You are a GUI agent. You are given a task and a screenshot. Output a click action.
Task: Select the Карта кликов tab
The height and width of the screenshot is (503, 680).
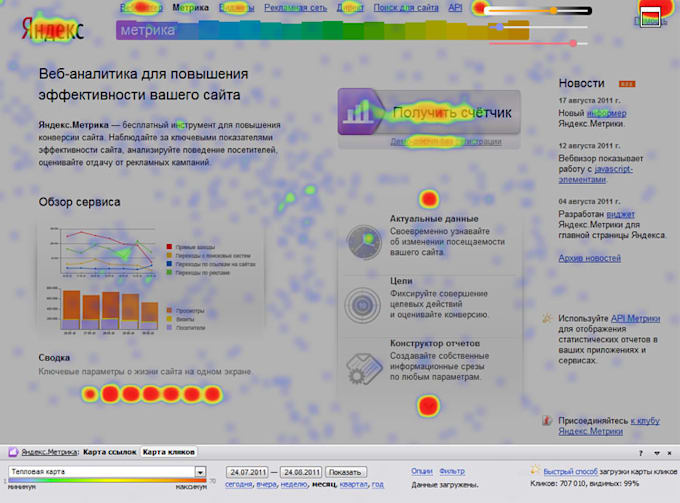point(168,453)
